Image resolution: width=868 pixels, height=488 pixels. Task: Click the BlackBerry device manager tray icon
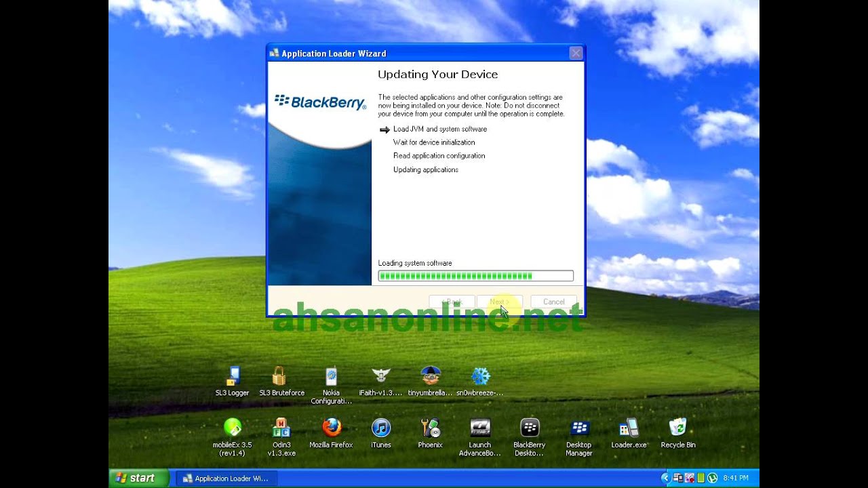(678, 478)
